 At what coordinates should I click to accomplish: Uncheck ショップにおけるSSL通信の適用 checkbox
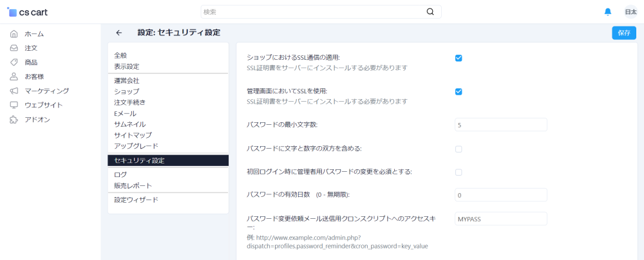click(x=459, y=59)
